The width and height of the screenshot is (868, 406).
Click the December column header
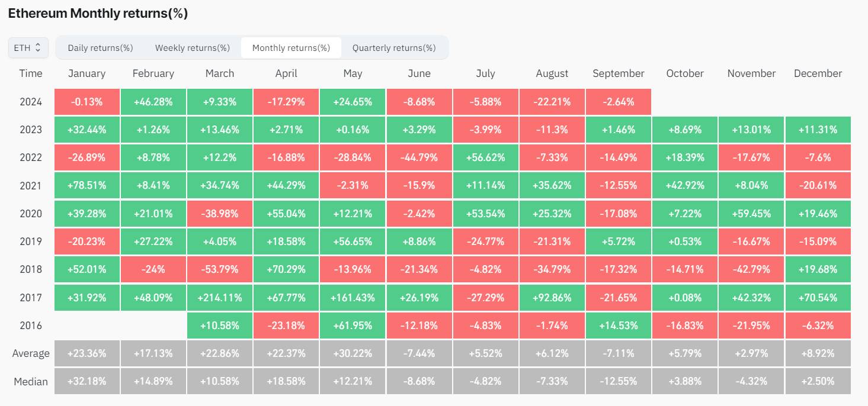coord(818,73)
